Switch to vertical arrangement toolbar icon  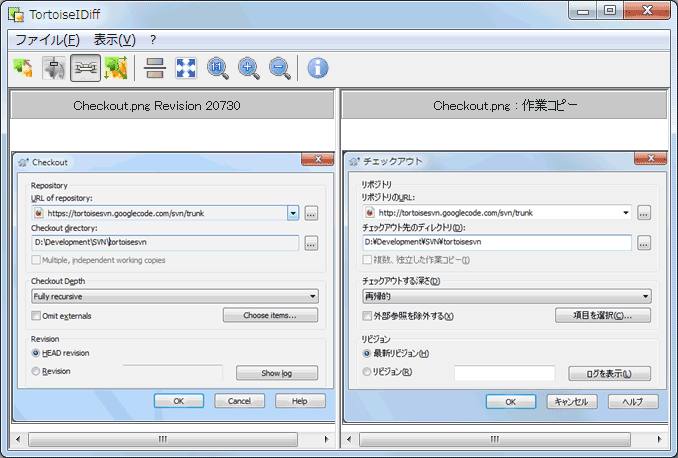155,68
